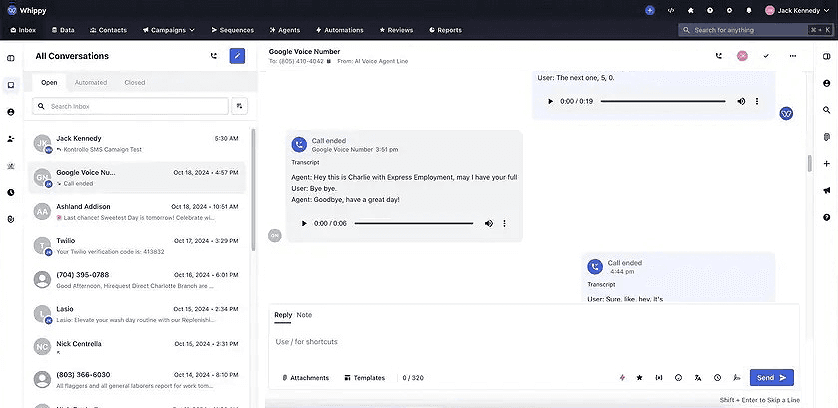Open conversation more options ellipsis
This screenshot has height=408, width=838.
(793, 56)
